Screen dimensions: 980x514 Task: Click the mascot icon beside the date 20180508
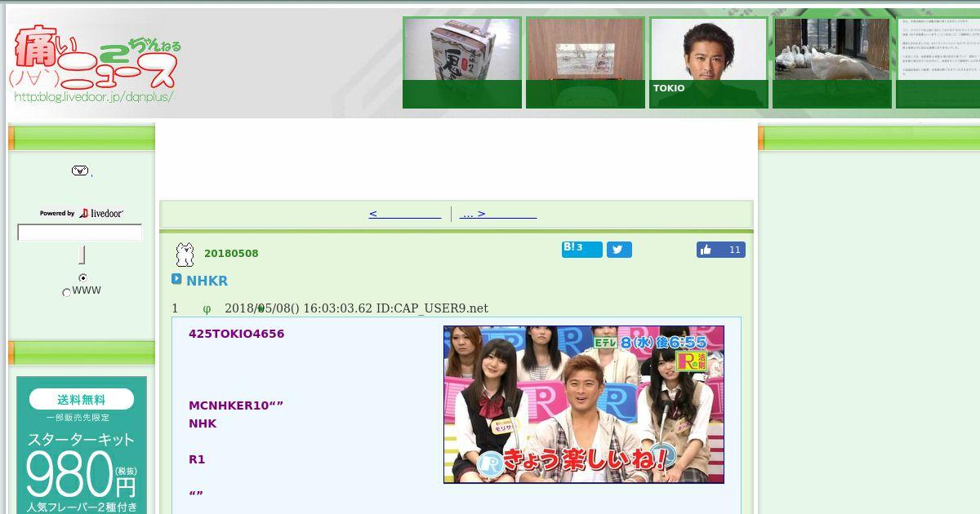(x=185, y=255)
